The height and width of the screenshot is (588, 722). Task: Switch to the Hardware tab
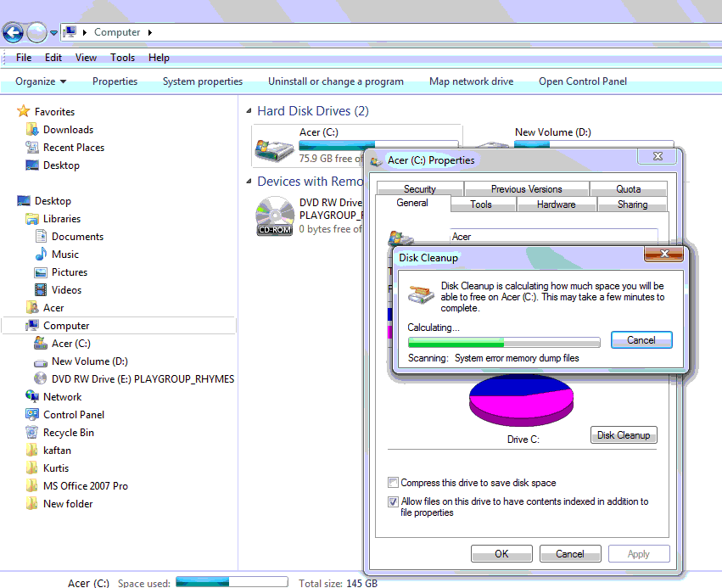coord(556,204)
